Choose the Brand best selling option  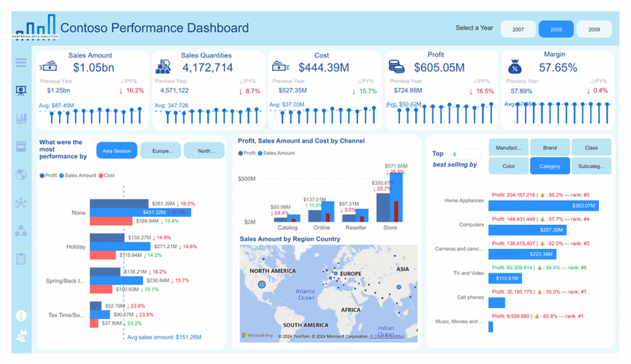tap(550, 147)
